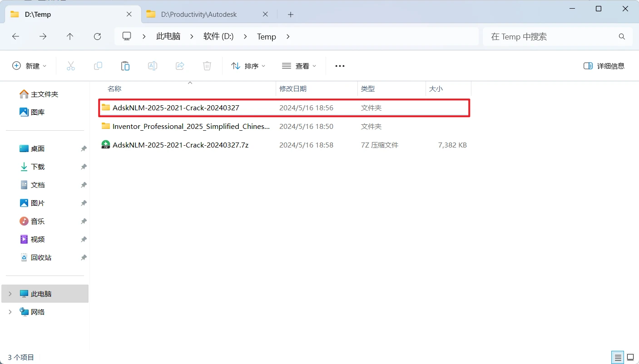Expand the 网络 tree node
Image resolution: width=639 pixels, height=364 pixels.
[10, 312]
